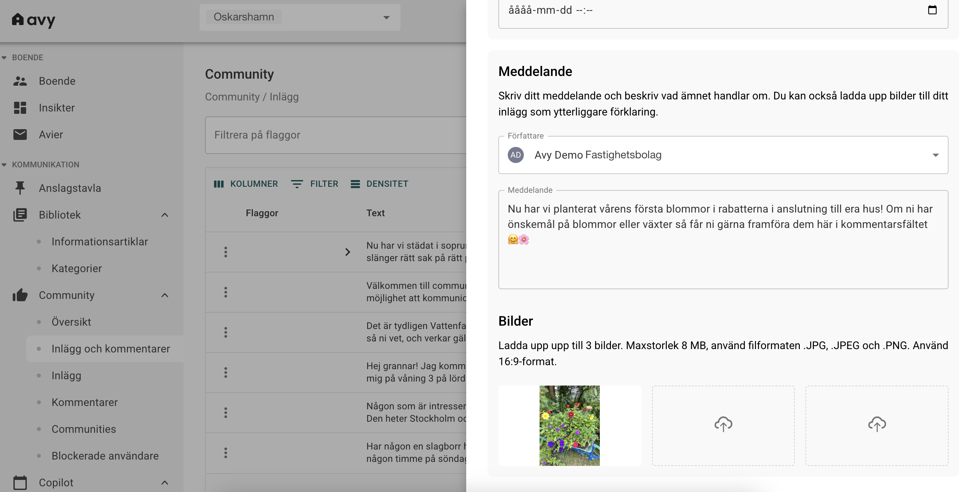Click the Community thumbs-up icon
Image resolution: width=980 pixels, height=492 pixels.
click(x=20, y=295)
